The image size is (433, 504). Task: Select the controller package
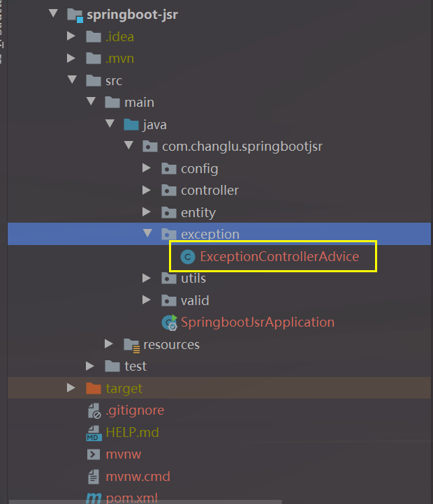(x=210, y=191)
